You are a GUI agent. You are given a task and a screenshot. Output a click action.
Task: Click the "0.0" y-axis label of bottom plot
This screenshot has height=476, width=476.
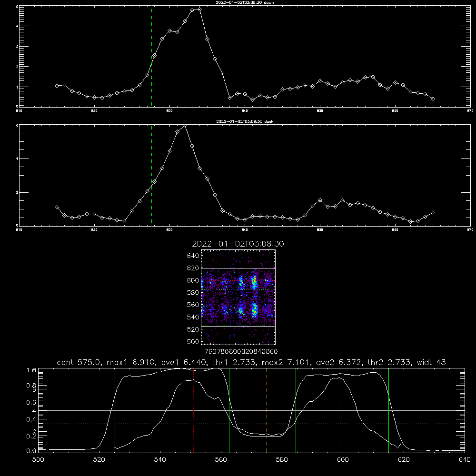(x=31, y=451)
